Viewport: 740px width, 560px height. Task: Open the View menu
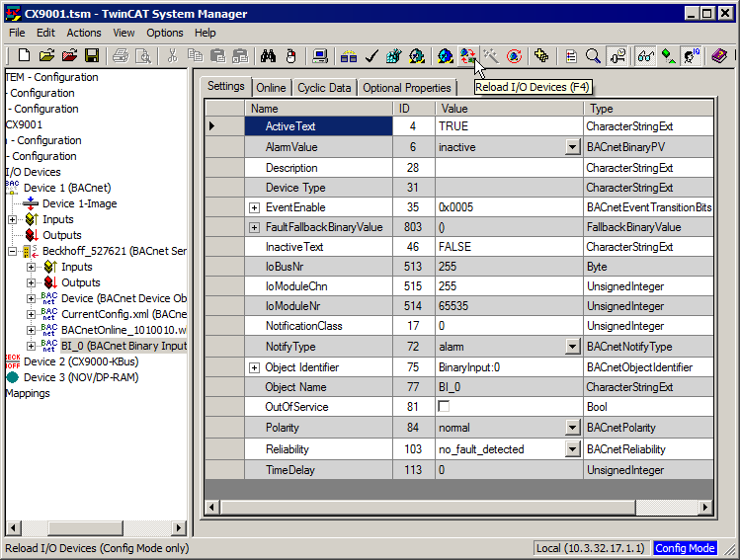(x=123, y=33)
